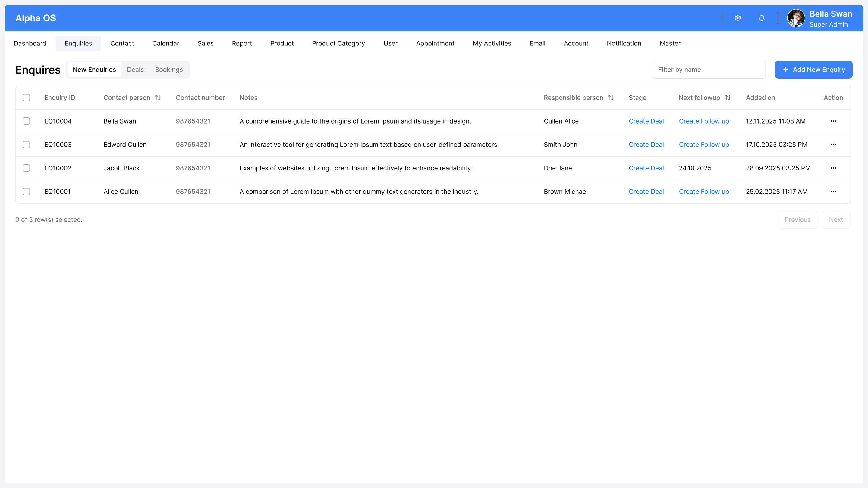Switch to the Bookings tab

click(x=169, y=70)
